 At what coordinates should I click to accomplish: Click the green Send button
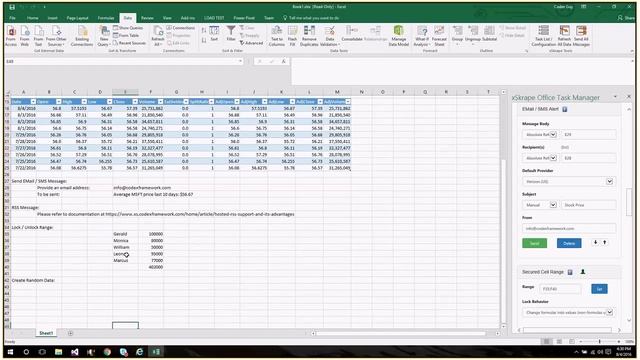coord(534,243)
